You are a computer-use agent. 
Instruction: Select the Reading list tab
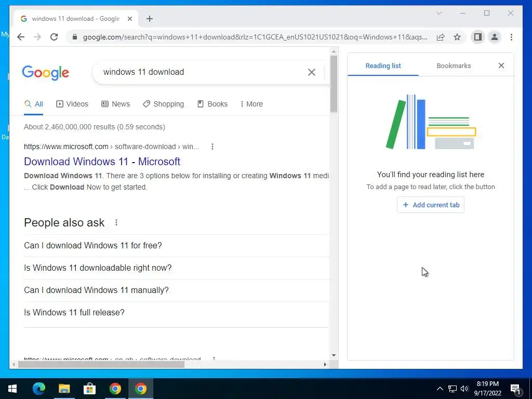tap(383, 66)
